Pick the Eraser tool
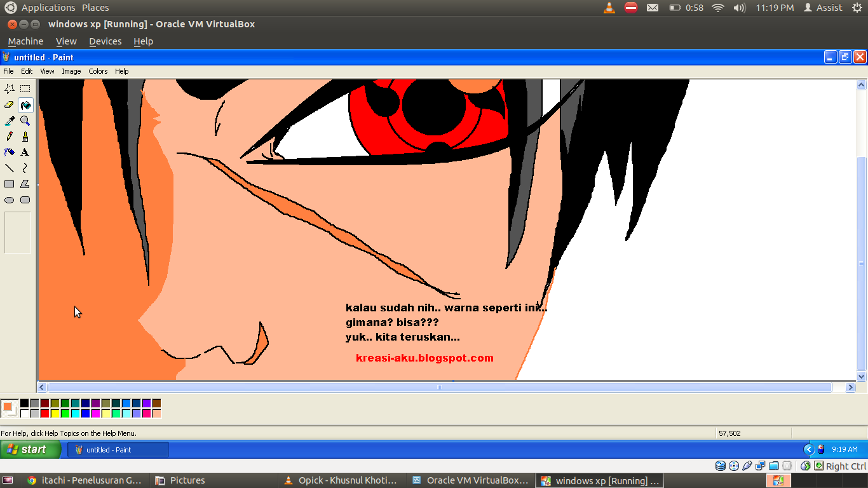868x488 pixels. click(10, 105)
